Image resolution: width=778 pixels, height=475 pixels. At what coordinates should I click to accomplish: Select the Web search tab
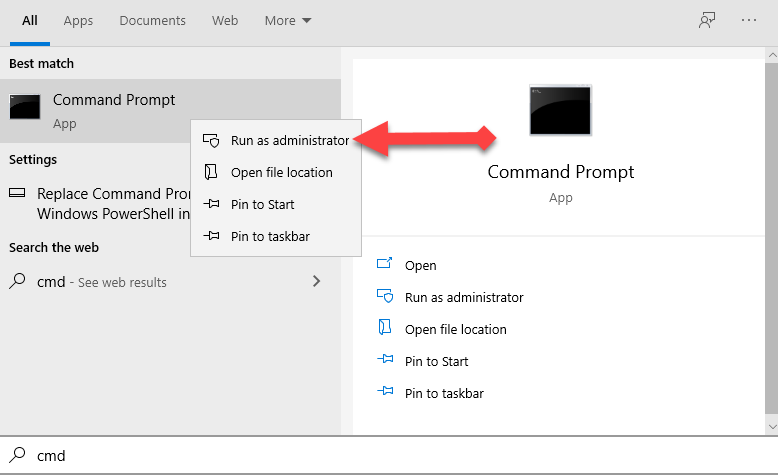[225, 21]
